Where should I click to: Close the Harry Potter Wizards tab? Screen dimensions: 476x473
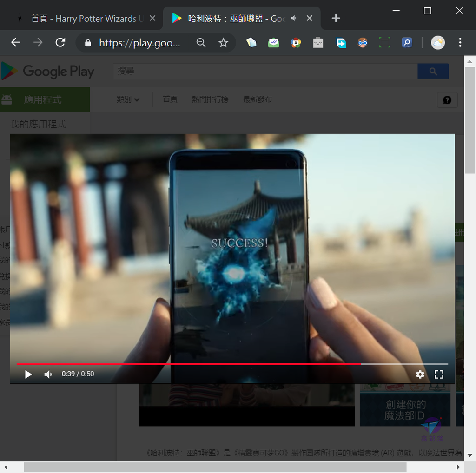click(152, 18)
